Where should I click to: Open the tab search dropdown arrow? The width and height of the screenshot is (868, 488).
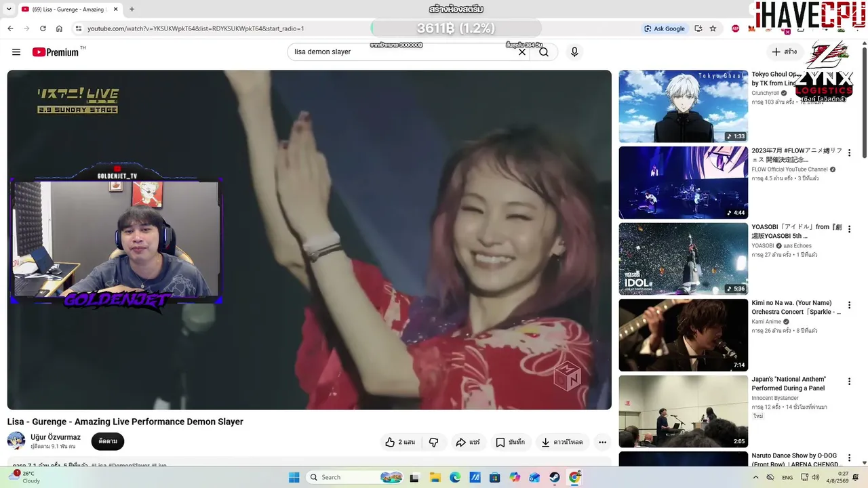9,9
